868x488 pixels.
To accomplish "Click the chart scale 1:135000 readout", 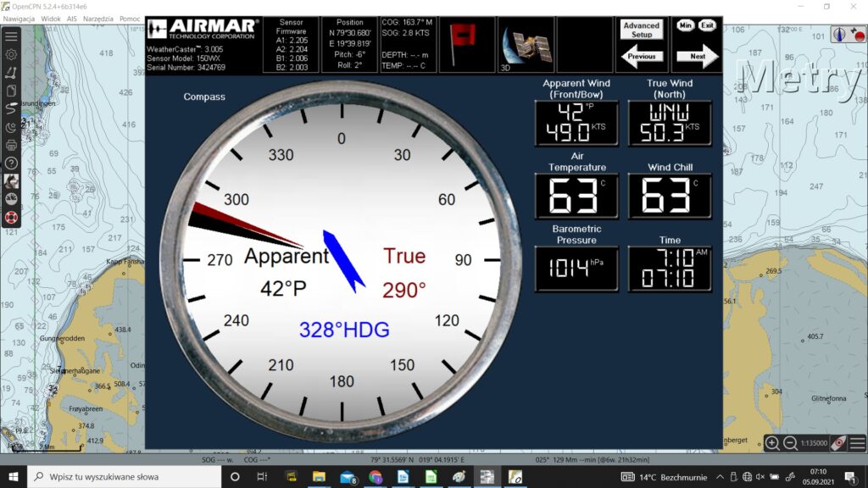I will pyautogui.click(x=814, y=443).
